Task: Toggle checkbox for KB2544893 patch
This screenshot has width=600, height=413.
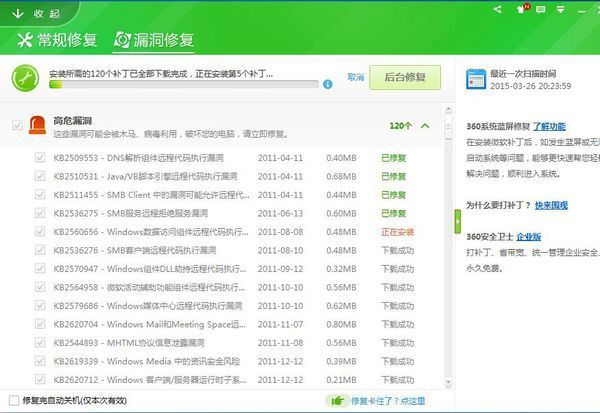Action: pyautogui.click(x=40, y=342)
